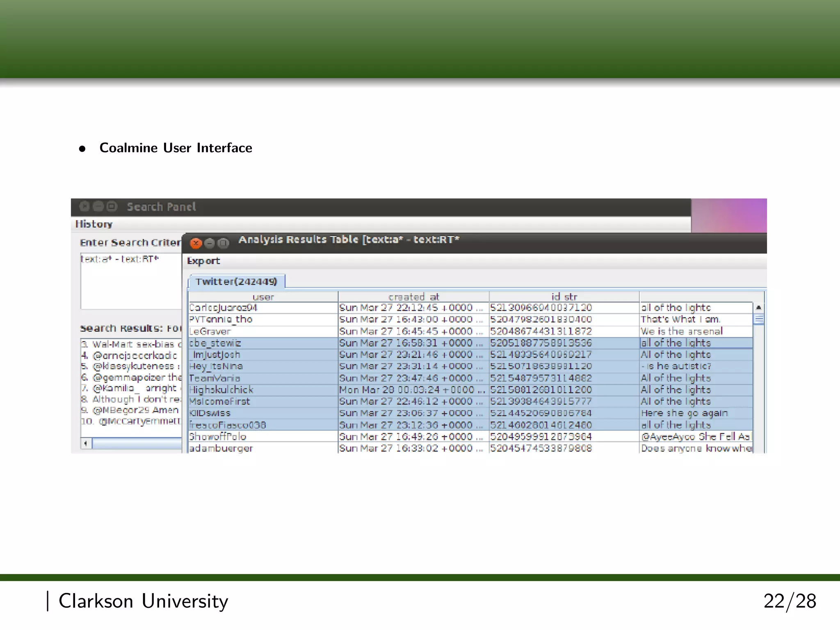The image size is (840, 630).
Task: Select search result 6 @gemmapoizer
Action: (131, 377)
